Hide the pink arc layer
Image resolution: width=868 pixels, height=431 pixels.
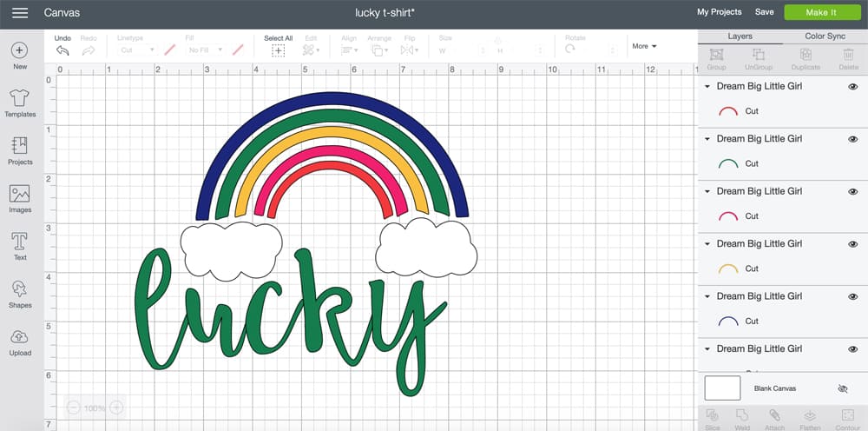pos(853,192)
